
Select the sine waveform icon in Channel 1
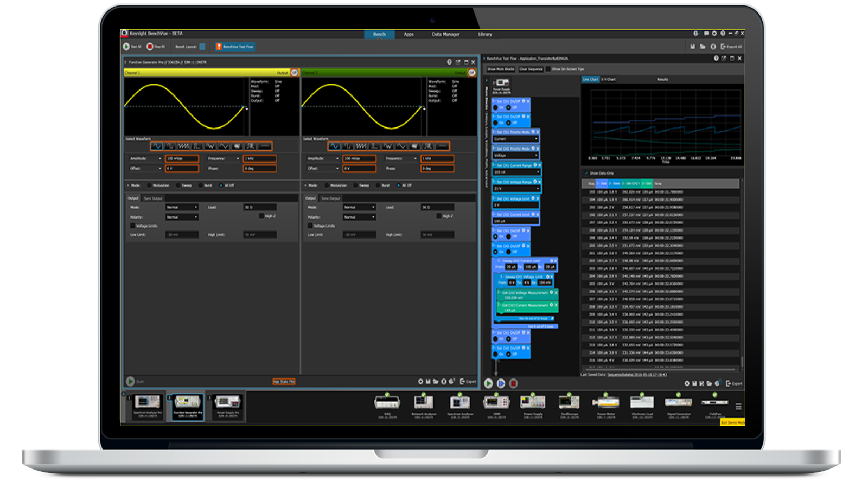pos(157,146)
